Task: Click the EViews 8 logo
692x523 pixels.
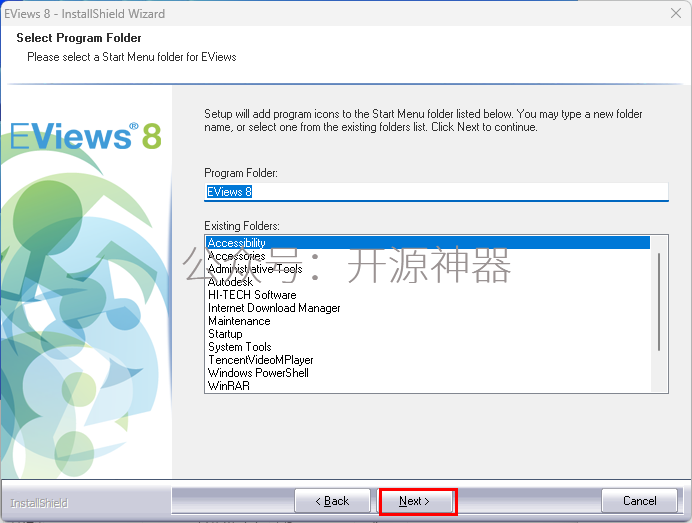Action: coord(86,136)
